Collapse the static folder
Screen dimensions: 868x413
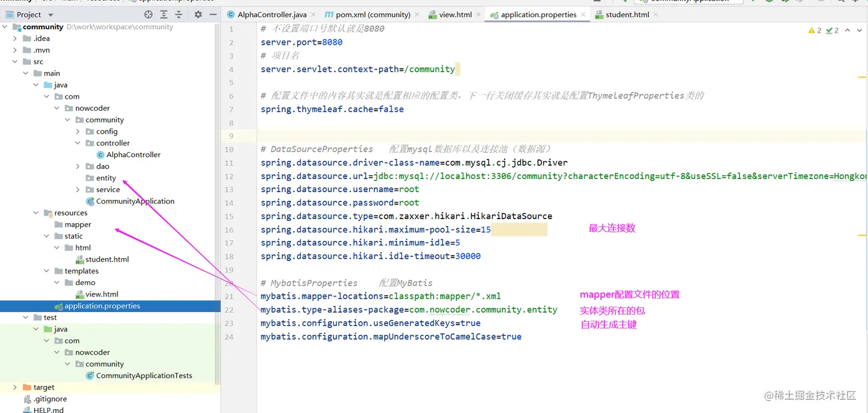(47, 236)
